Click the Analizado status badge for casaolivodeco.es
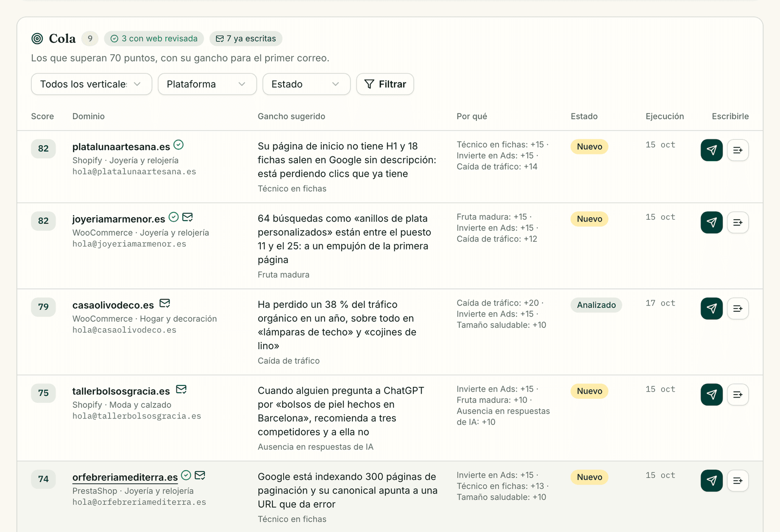This screenshot has height=532, width=780. click(596, 305)
